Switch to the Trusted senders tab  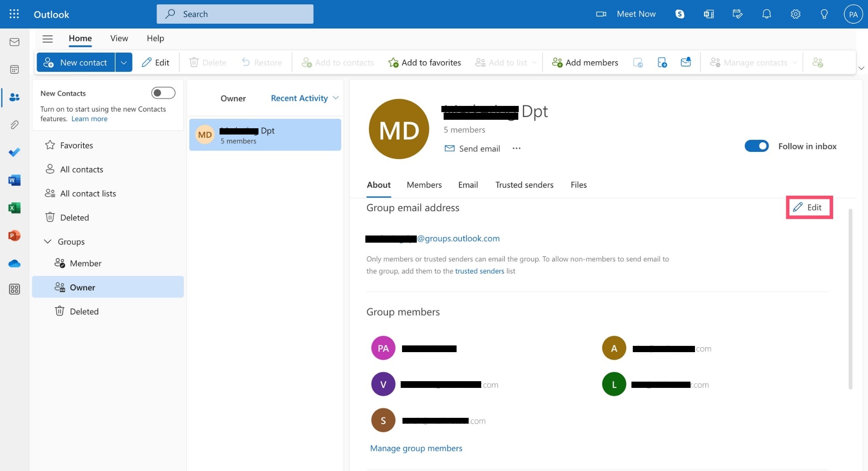click(x=524, y=185)
